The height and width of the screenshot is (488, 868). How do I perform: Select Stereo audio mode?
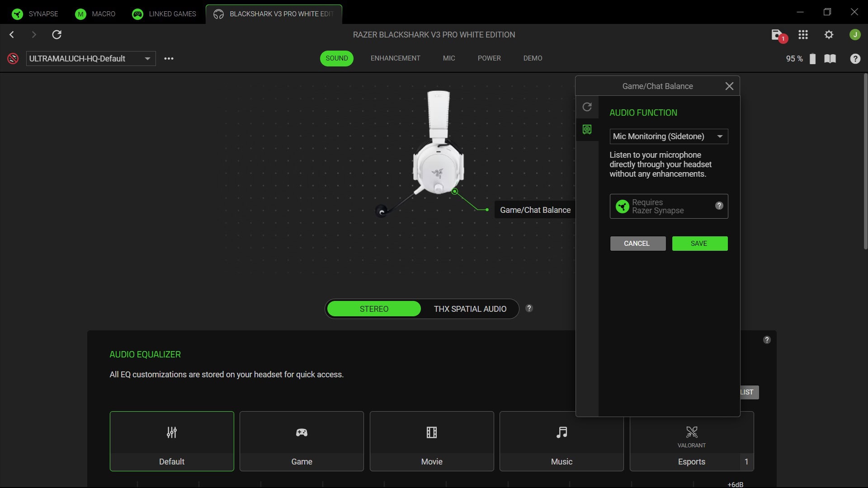tap(374, 309)
